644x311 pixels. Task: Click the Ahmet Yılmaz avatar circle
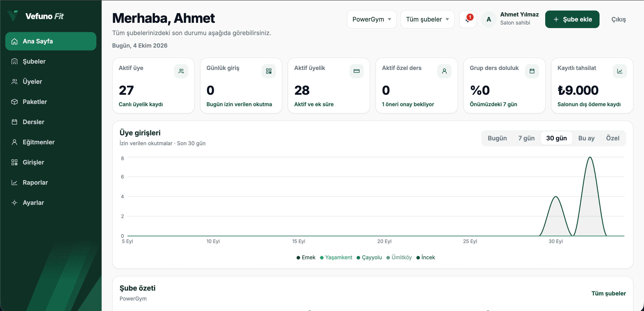pos(489,19)
